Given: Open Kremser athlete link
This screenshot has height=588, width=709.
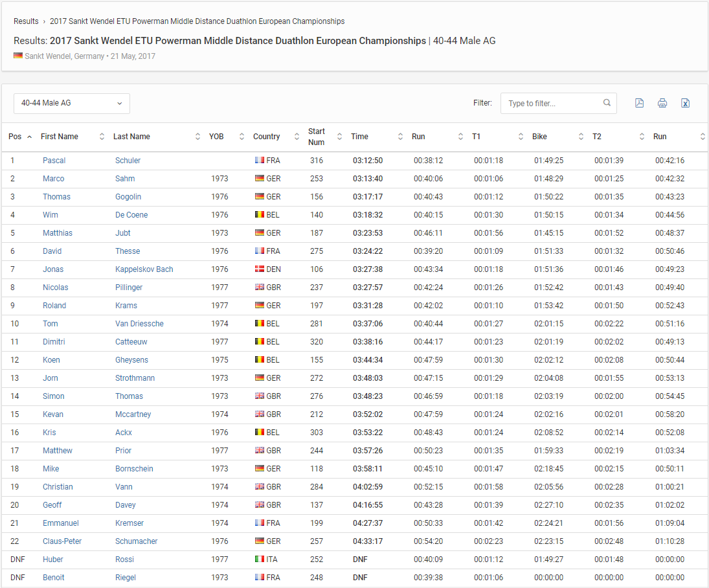Looking at the screenshot, I should (129, 523).
